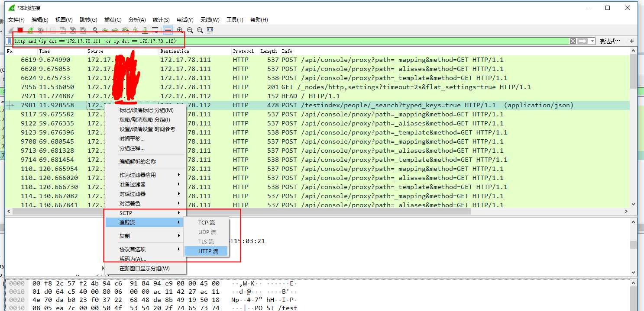The width and height of the screenshot is (644, 311).
Task: Open the 文件(F) menu
Action: click(16, 20)
